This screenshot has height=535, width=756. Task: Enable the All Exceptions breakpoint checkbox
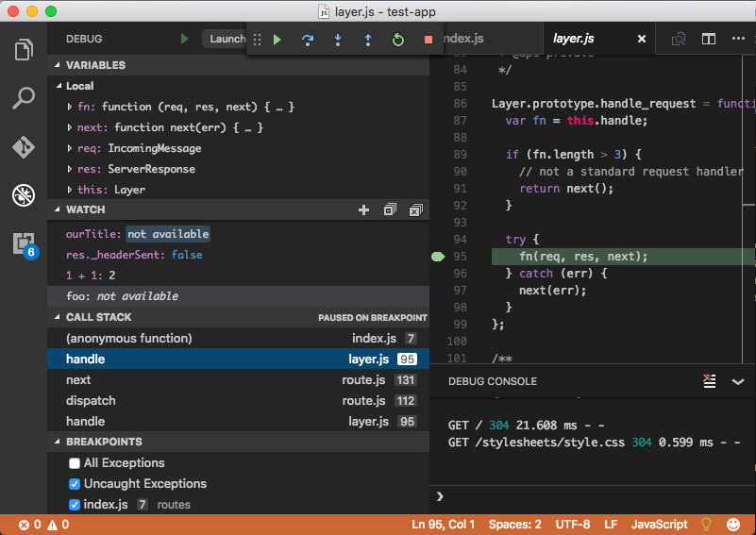[x=75, y=463]
